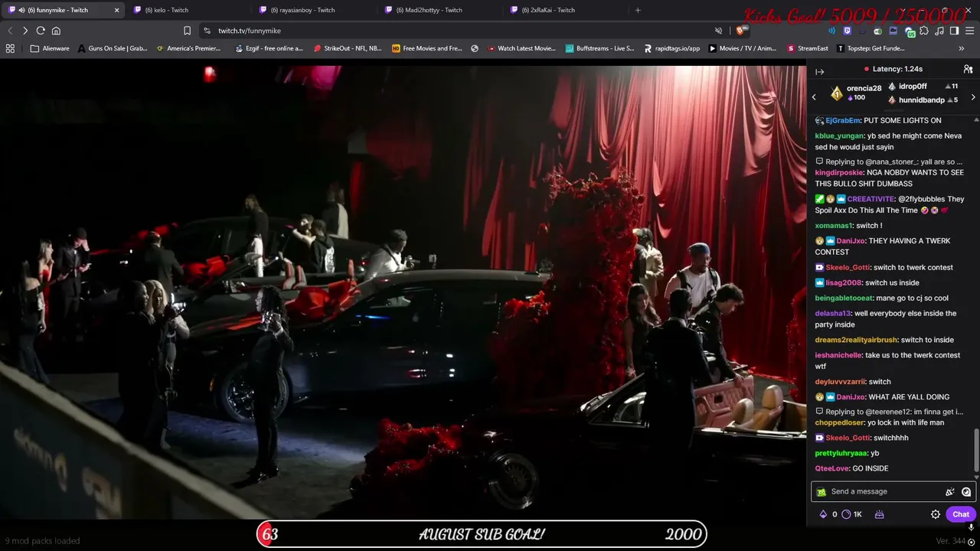Toggle the muted autoplay icon in address bar
Image resolution: width=980 pixels, height=551 pixels.
(718, 31)
